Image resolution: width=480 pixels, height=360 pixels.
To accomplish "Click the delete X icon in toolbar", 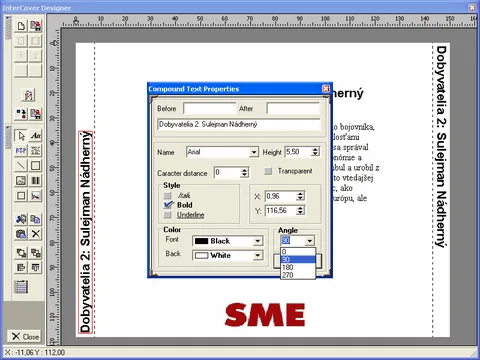I will 35,234.
